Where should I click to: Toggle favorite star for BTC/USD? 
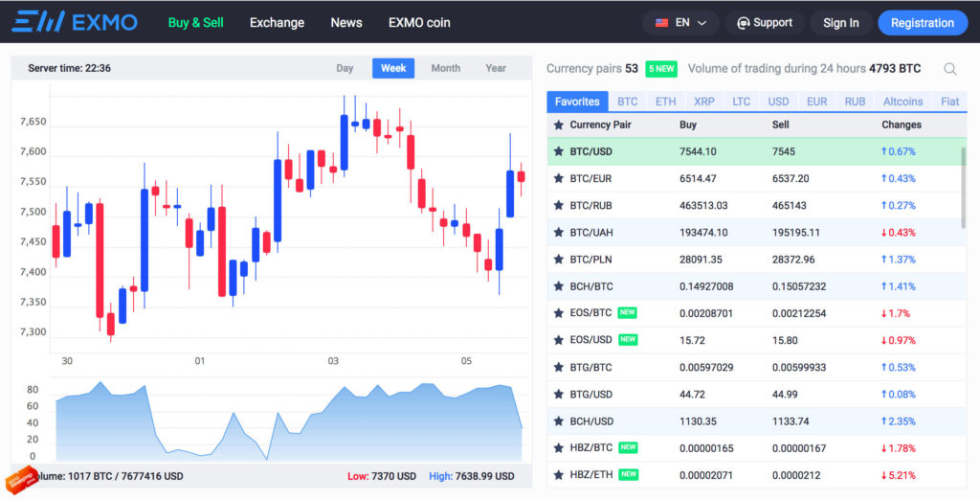coord(559,151)
